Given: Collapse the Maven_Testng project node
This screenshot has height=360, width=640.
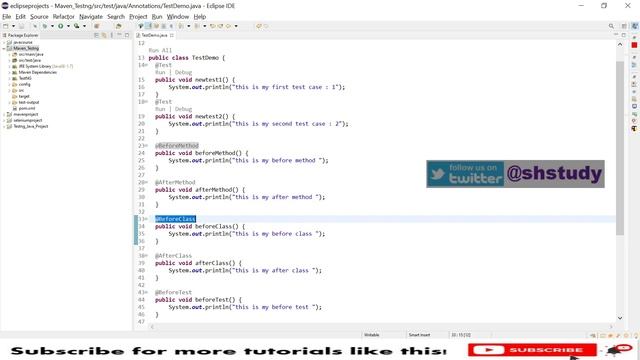Looking at the screenshot, I should coord(4,48).
